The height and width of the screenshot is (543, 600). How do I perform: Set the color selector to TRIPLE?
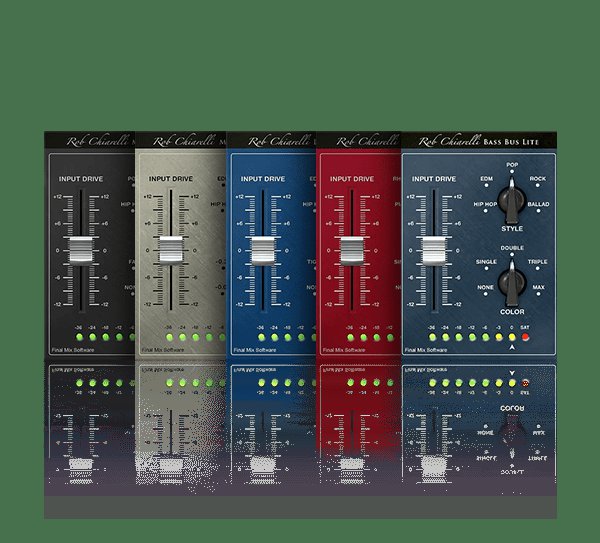538,264
